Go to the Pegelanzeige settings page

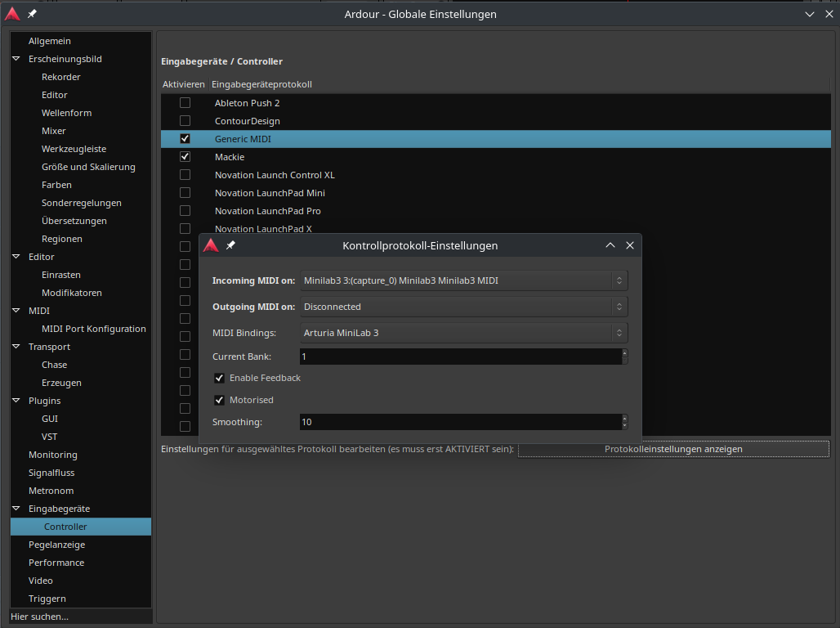pos(56,545)
